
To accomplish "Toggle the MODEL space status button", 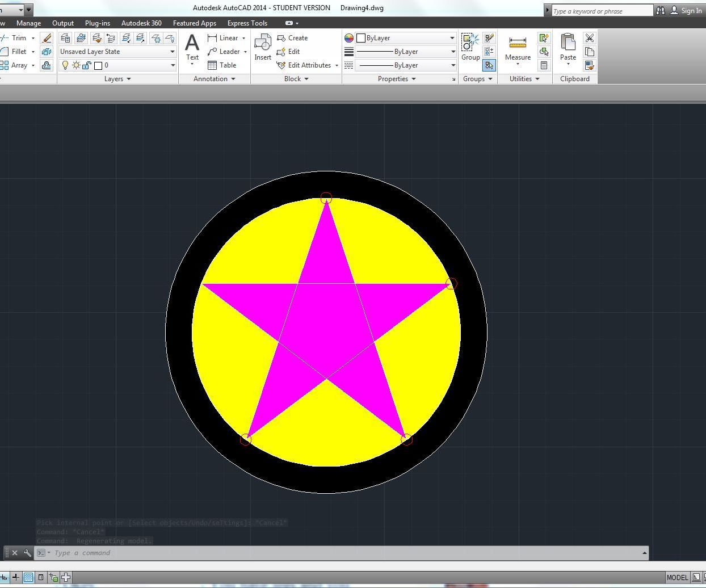I will tap(677, 577).
